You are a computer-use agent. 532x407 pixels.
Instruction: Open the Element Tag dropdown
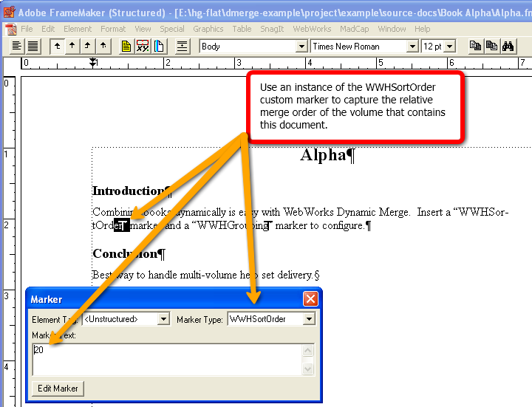click(163, 319)
